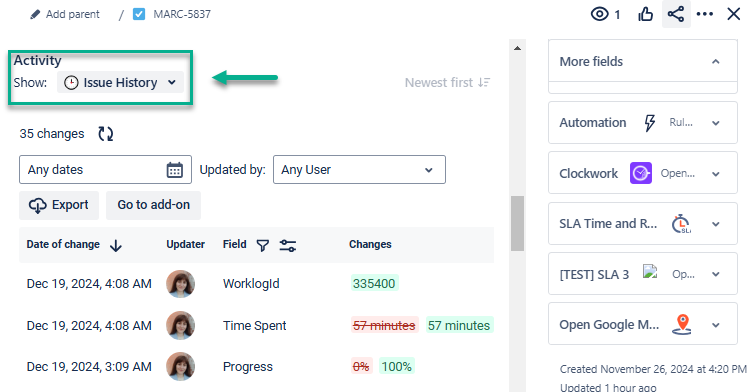The width and height of the screenshot is (754, 392).
Task: Open the three-dots more actions menu
Action: (704, 14)
